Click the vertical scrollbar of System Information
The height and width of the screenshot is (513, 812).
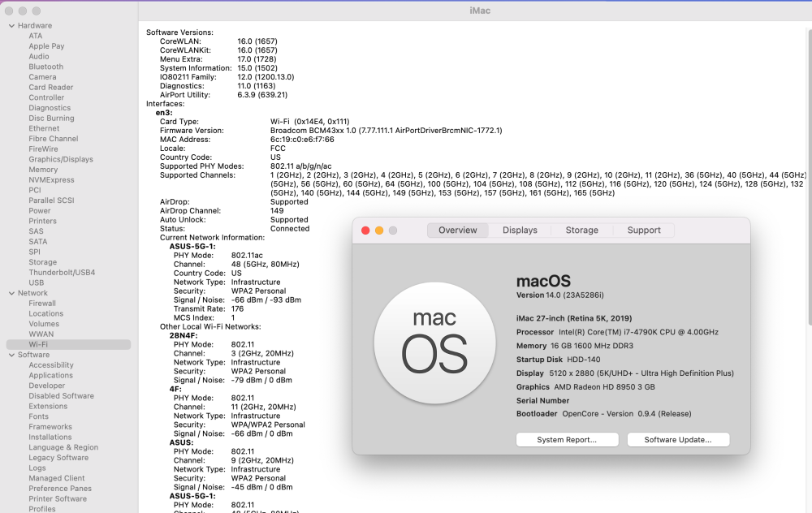(x=809, y=176)
